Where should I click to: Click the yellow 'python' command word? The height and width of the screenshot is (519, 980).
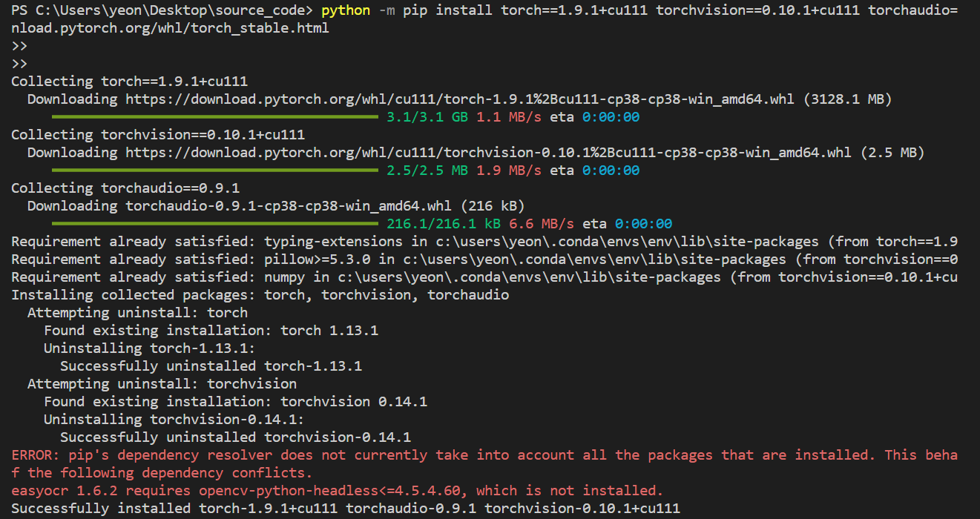[346, 10]
